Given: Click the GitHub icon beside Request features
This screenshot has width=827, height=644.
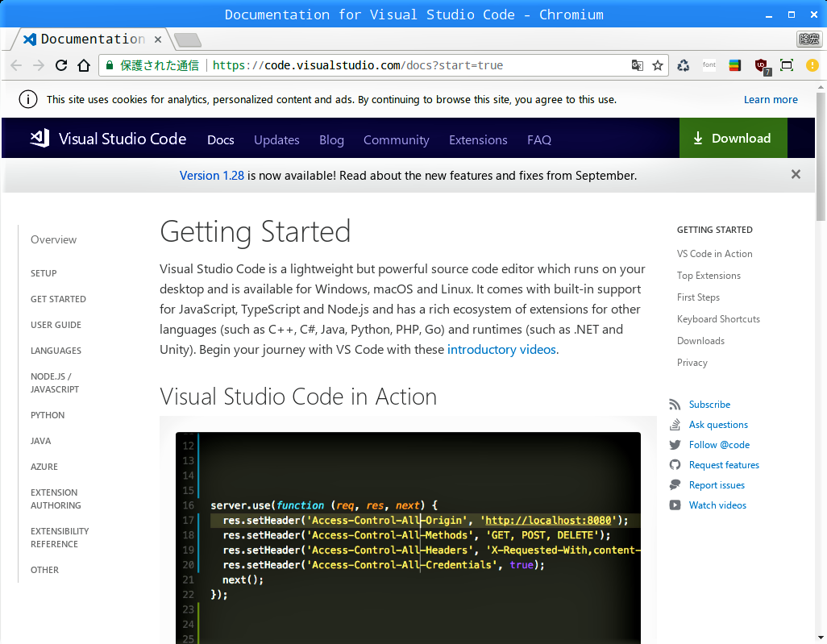Looking at the screenshot, I should pyautogui.click(x=675, y=465).
